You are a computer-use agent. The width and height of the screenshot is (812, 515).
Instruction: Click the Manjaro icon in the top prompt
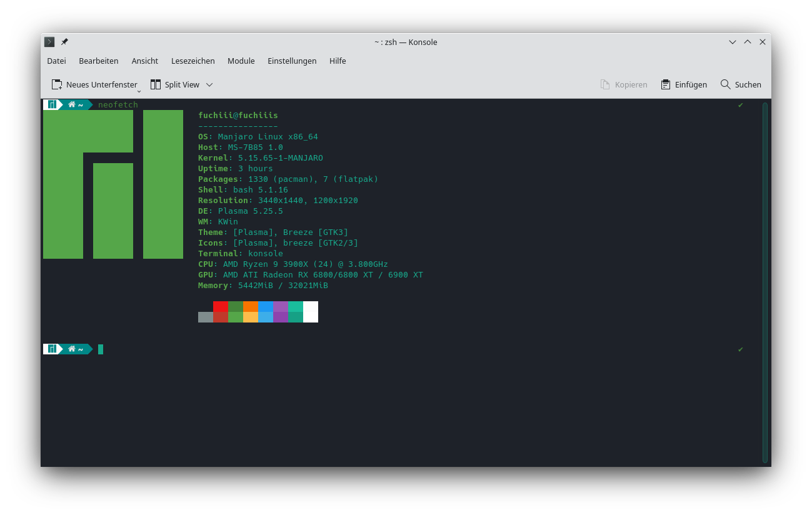(x=53, y=104)
